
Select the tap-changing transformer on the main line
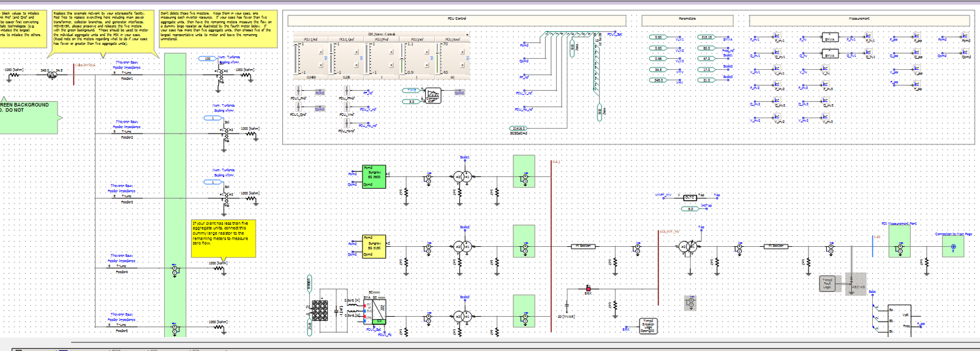[x=688, y=247]
